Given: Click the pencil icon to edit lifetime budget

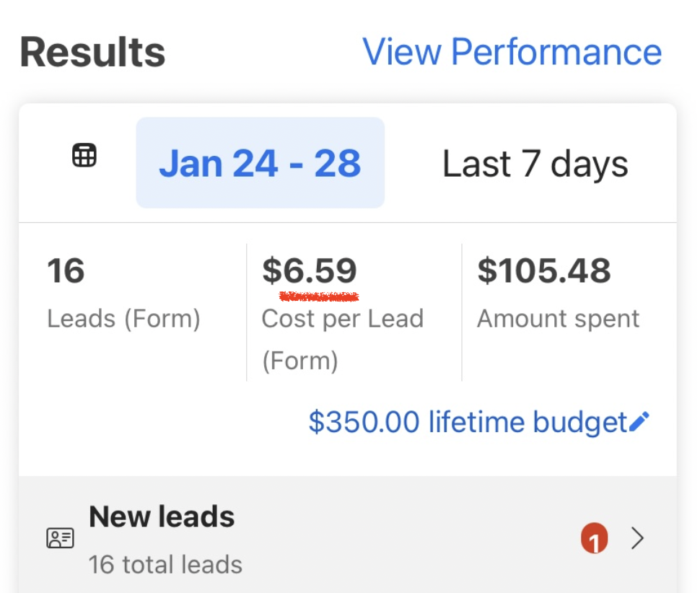Looking at the screenshot, I should coord(641,421).
